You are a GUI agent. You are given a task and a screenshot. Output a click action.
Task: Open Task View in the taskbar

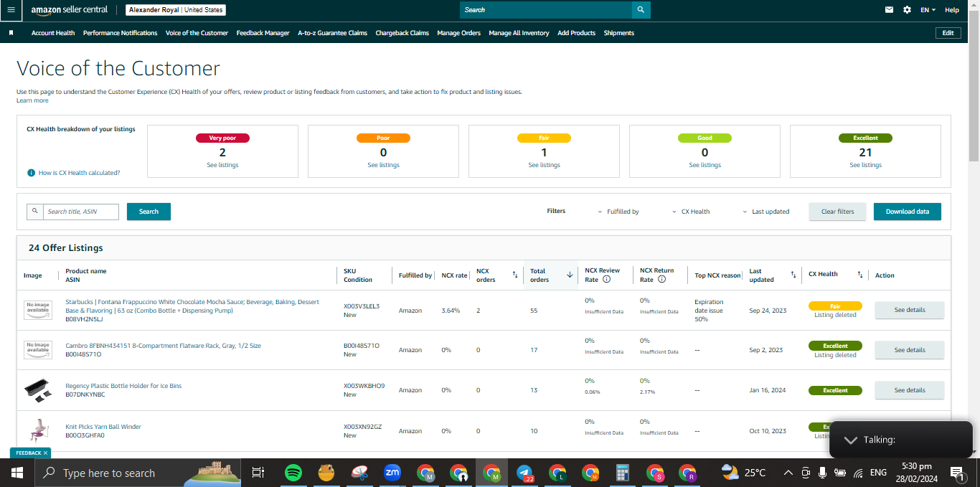tap(258, 473)
